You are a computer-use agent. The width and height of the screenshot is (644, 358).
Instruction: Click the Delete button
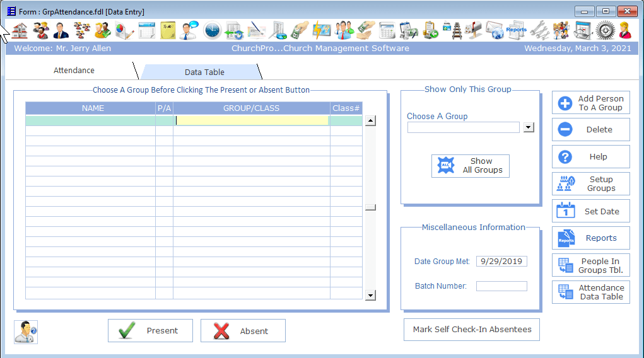click(x=590, y=129)
